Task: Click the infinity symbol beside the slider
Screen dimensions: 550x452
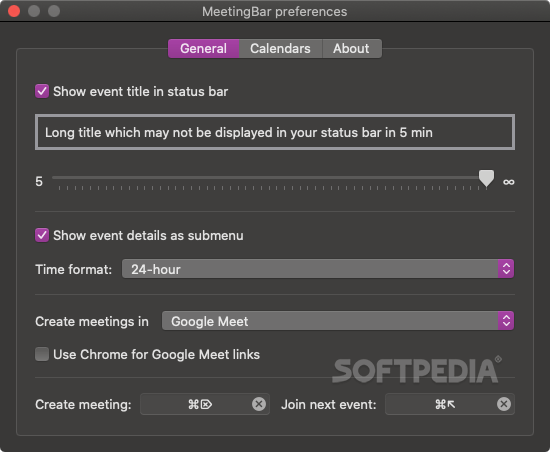Action: (509, 182)
